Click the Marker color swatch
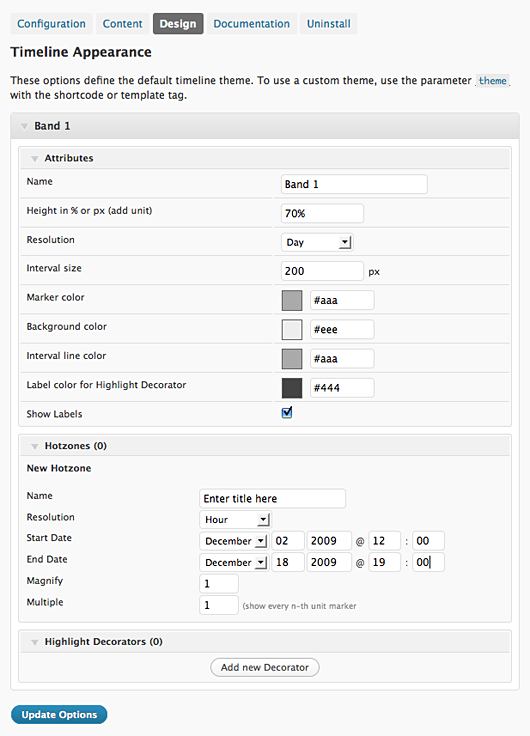This screenshot has width=530, height=736. [x=292, y=300]
